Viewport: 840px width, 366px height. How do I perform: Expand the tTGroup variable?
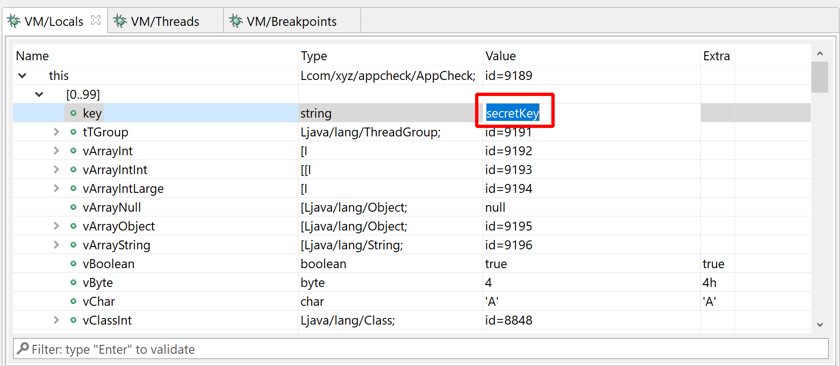click(56, 132)
